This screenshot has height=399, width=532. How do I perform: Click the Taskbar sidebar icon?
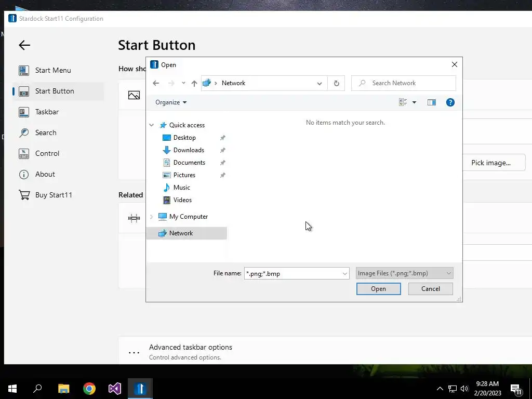[x=24, y=112]
